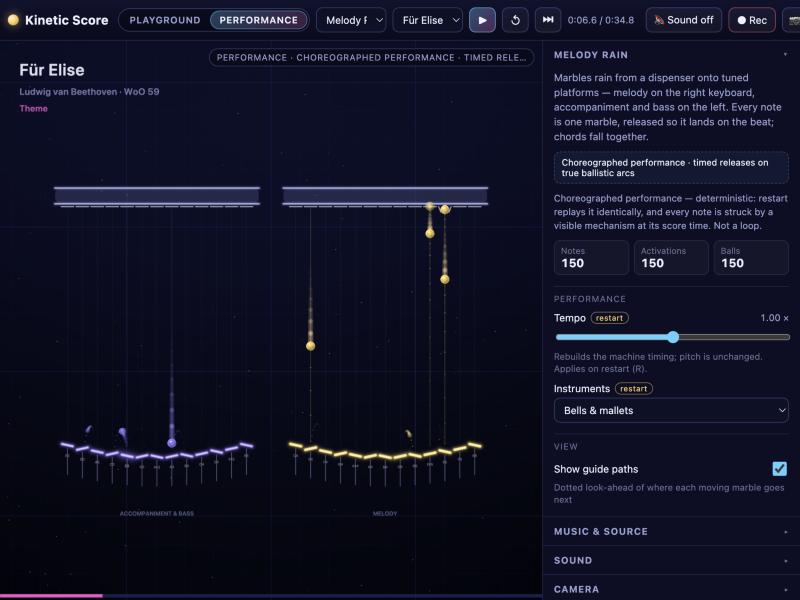Click the pink Theme label
The height and width of the screenshot is (600, 800).
click(x=34, y=109)
